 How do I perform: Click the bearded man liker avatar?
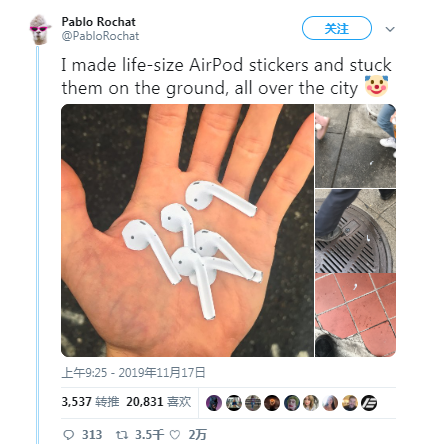click(349, 403)
